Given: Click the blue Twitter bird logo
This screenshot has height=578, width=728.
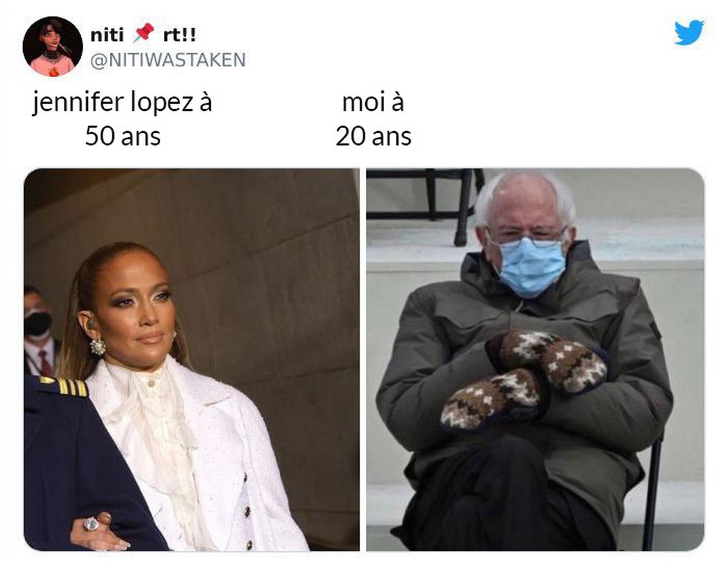Looking at the screenshot, I should 690,33.
